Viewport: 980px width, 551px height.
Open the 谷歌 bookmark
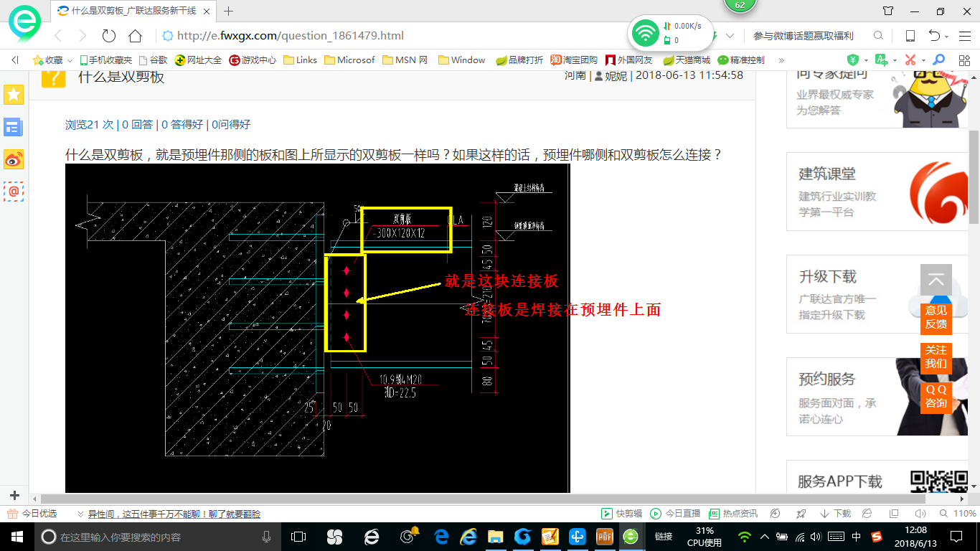click(153, 60)
